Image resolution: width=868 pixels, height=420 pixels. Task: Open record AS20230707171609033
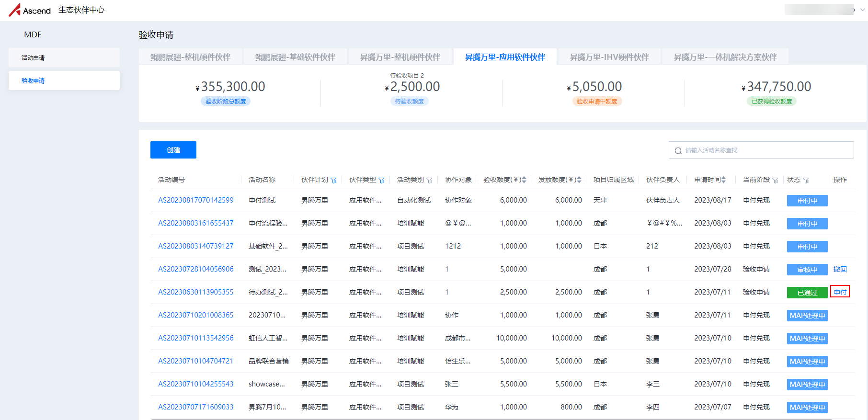tap(196, 407)
